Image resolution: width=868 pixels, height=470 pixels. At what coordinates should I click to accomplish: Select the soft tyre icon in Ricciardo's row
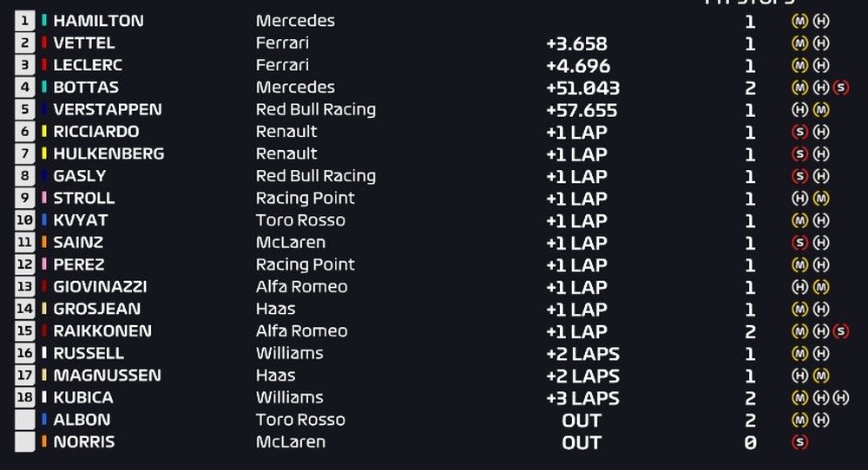(x=799, y=132)
